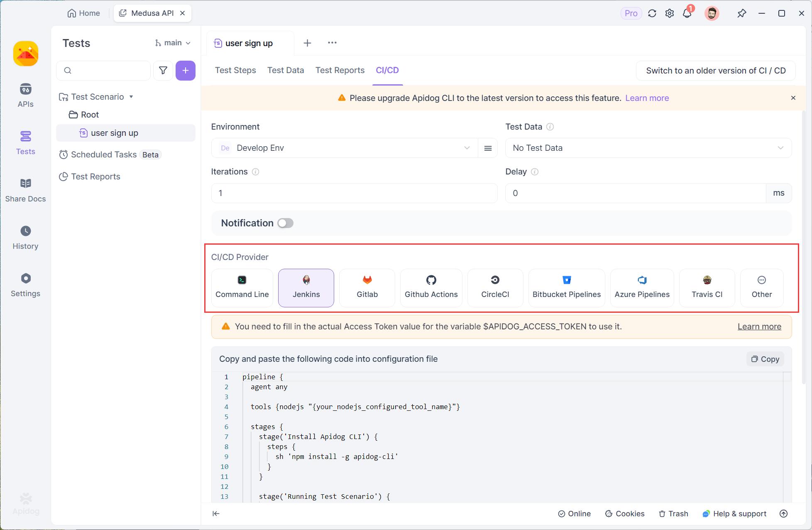Open the No Test Data dropdown

pyautogui.click(x=648, y=148)
